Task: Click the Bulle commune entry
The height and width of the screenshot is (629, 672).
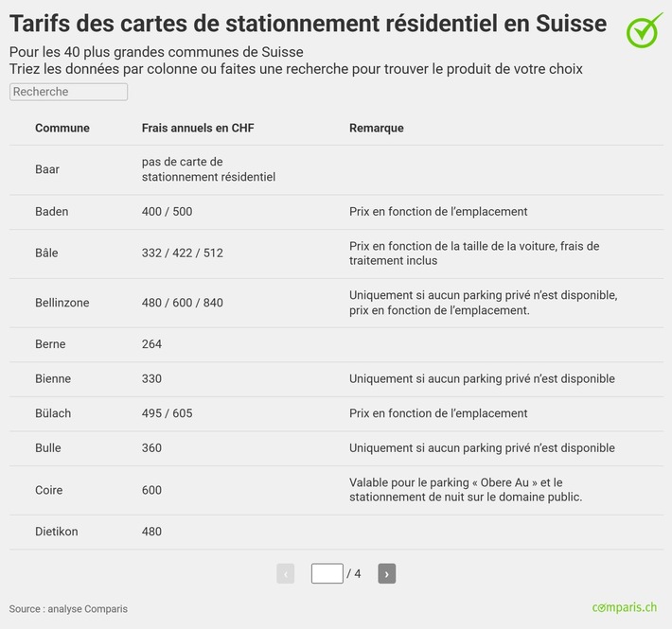Action: [x=48, y=448]
